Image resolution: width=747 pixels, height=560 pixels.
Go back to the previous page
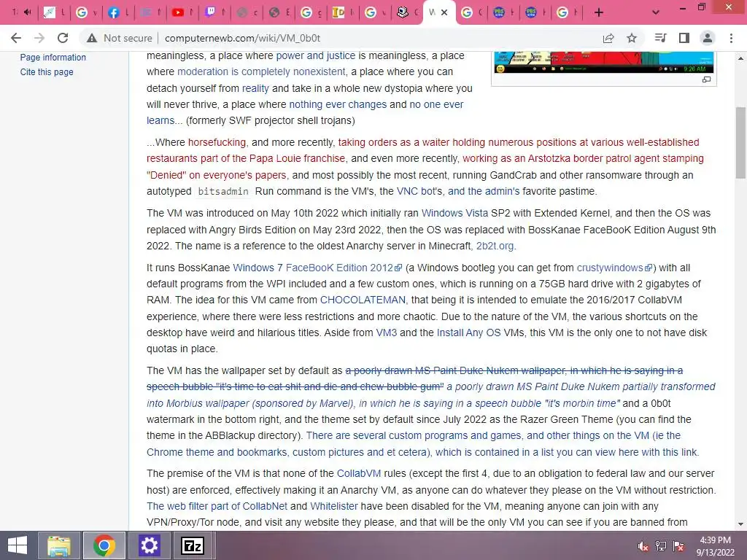pos(16,38)
